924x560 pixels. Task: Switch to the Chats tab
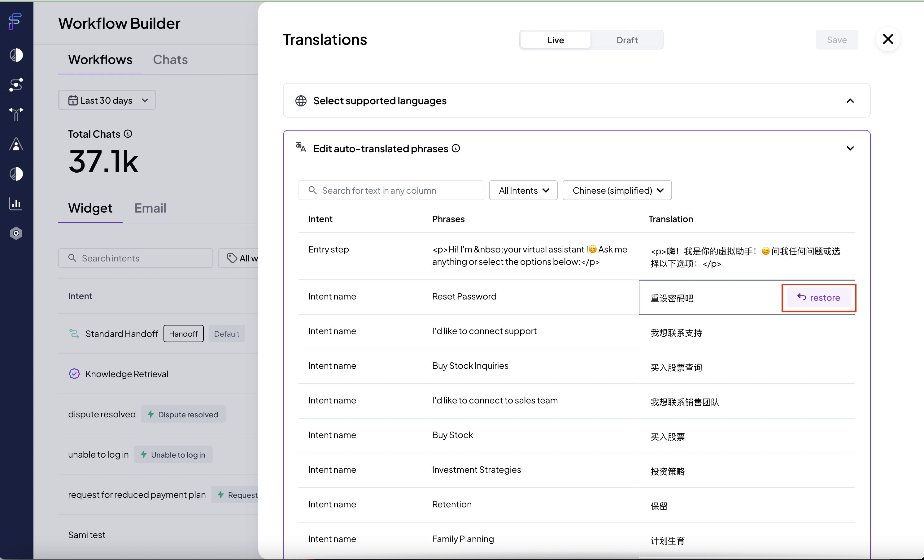pos(170,60)
